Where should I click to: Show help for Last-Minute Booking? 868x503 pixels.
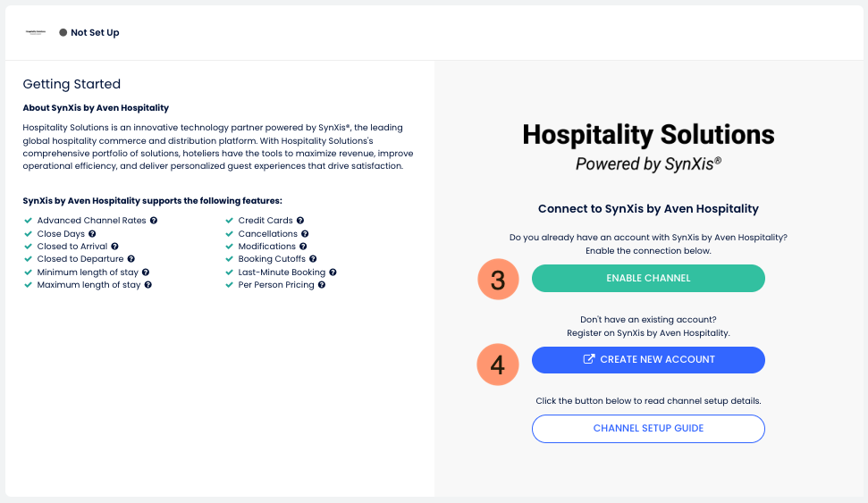point(333,272)
